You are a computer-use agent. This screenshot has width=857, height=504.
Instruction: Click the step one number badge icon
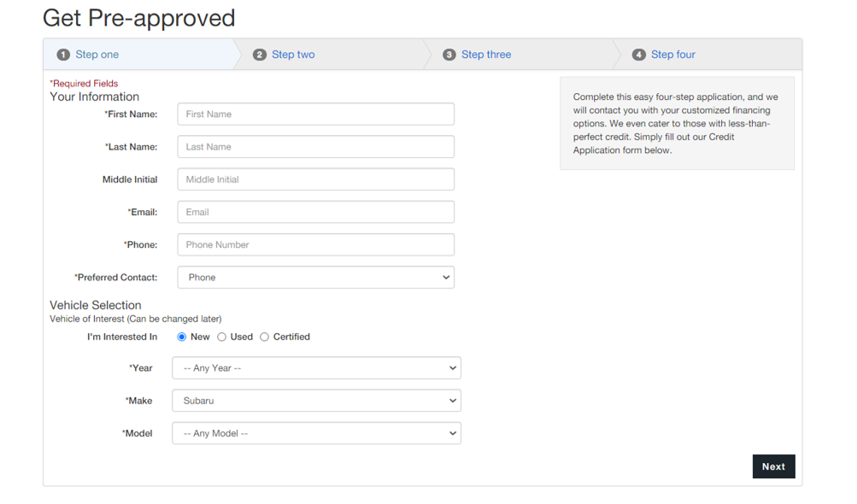[63, 55]
